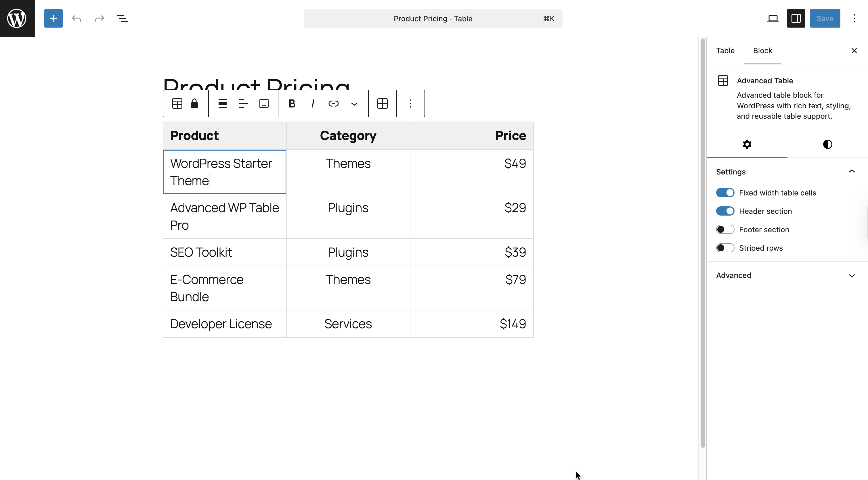Viewport: 868px width, 480px height.
Task: Click the Advanced Table icon in sidebar
Action: (x=723, y=80)
